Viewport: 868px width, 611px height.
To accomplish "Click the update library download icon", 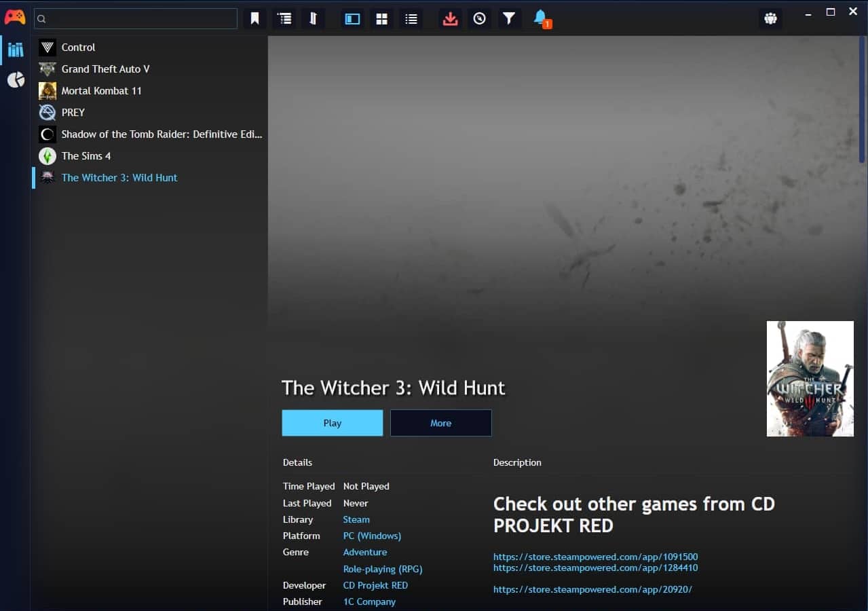I will click(x=450, y=18).
